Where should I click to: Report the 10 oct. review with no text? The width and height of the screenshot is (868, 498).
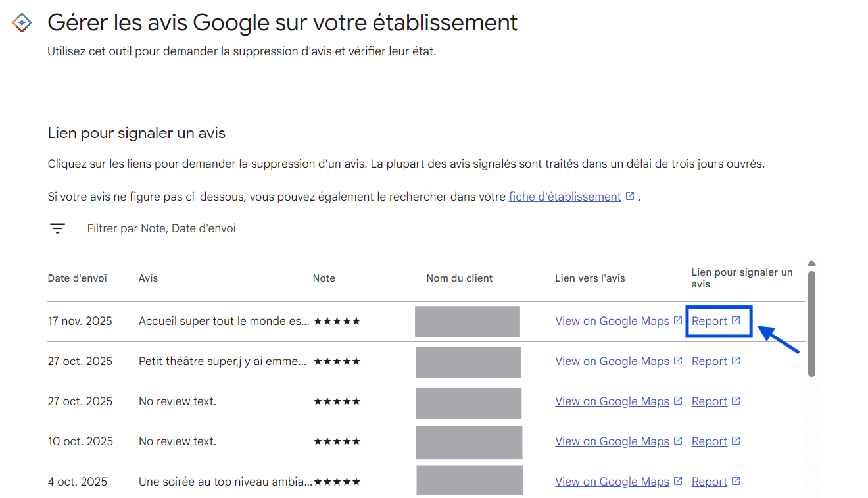click(x=709, y=441)
